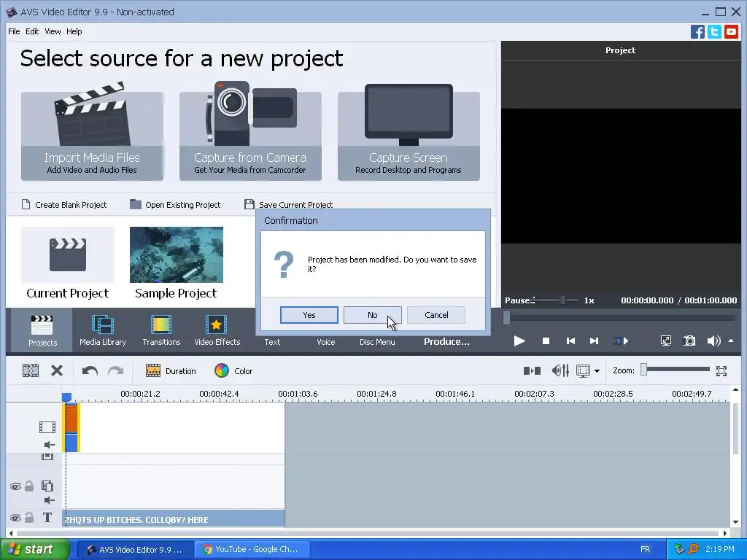Click the Windows start button
The height and width of the screenshot is (560, 747).
(34, 550)
